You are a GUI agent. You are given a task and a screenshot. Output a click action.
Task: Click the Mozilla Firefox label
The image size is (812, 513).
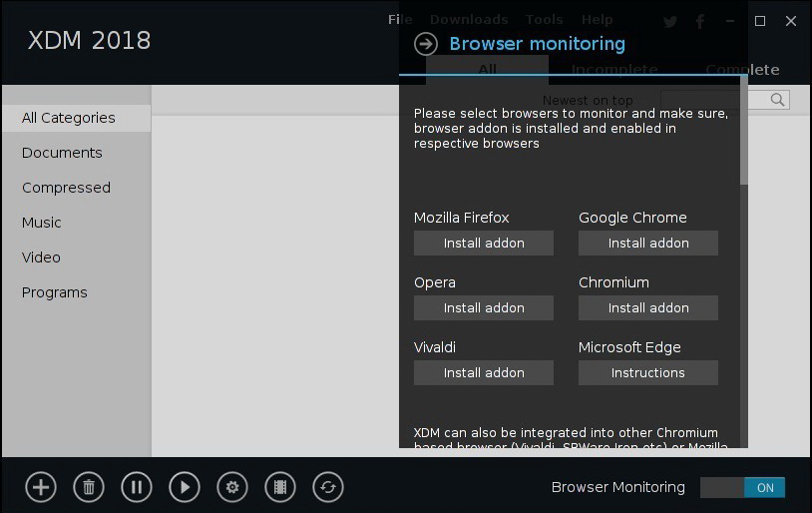462,218
